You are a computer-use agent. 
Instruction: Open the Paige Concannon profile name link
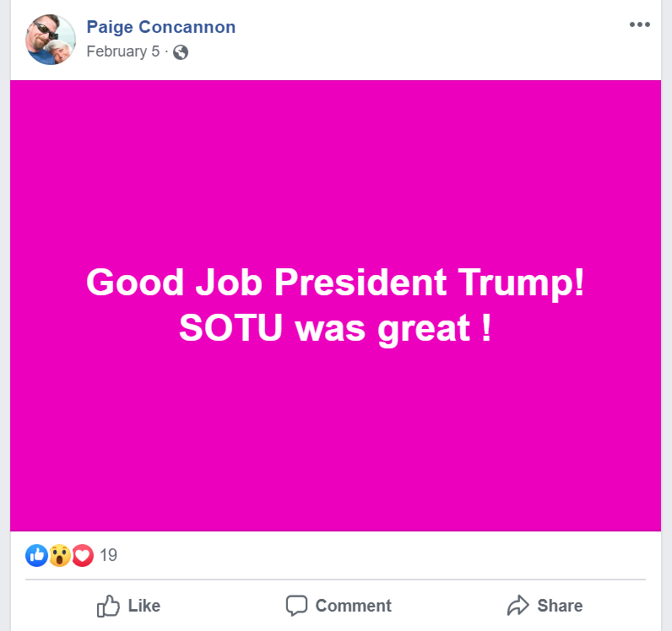(x=160, y=27)
